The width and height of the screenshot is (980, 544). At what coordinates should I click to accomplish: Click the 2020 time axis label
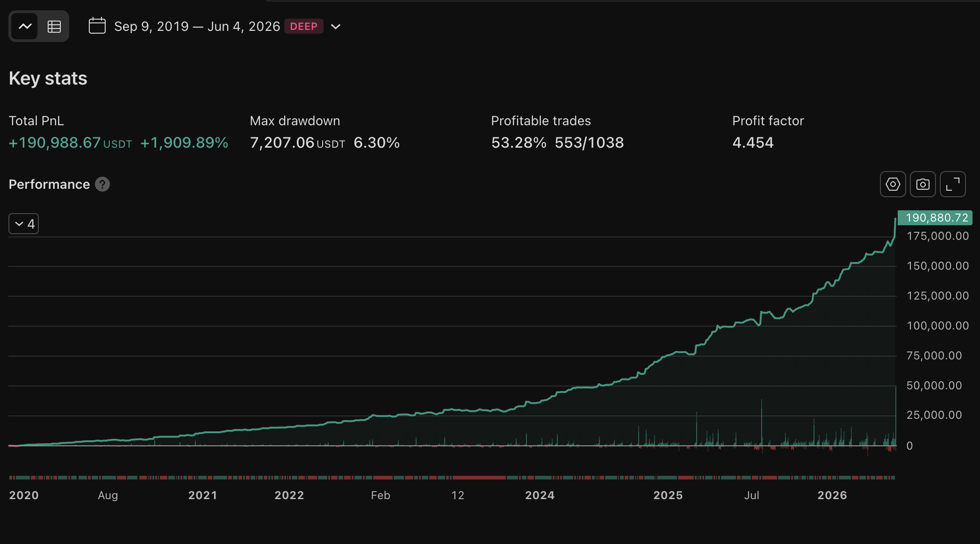click(x=24, y=495)
